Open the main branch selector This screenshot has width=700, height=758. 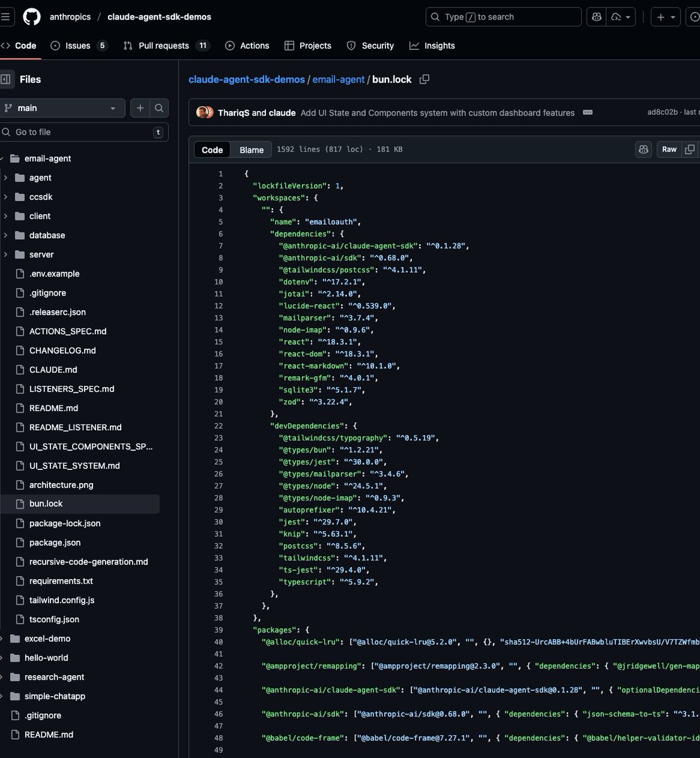63,108
